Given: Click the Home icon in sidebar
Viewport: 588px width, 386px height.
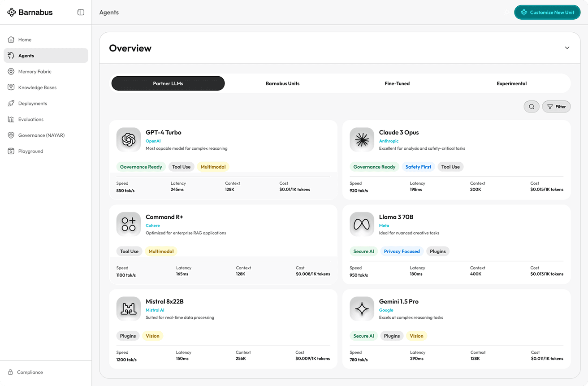Looking at the screenshot, I should (x=11, y=40).
